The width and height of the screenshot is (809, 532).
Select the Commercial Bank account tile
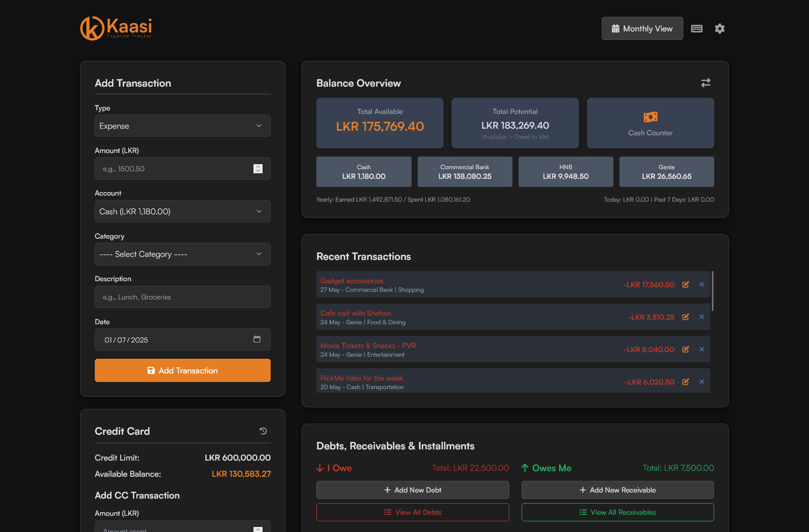pyautogui.click(x=464, y=172)
